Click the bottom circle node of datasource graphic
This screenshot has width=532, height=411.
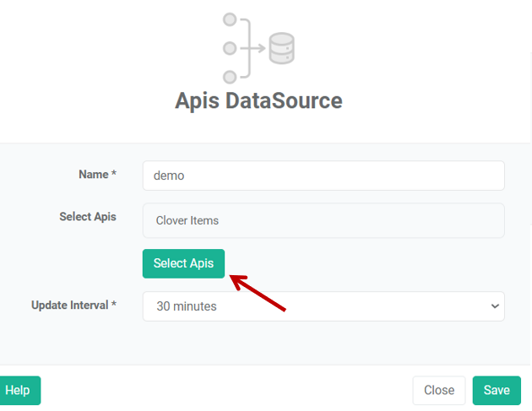click(230, 77)
